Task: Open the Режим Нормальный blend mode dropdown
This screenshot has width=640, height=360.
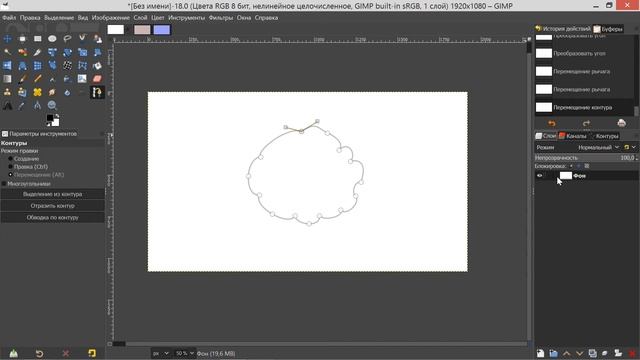Action: (x=598, y=147)
